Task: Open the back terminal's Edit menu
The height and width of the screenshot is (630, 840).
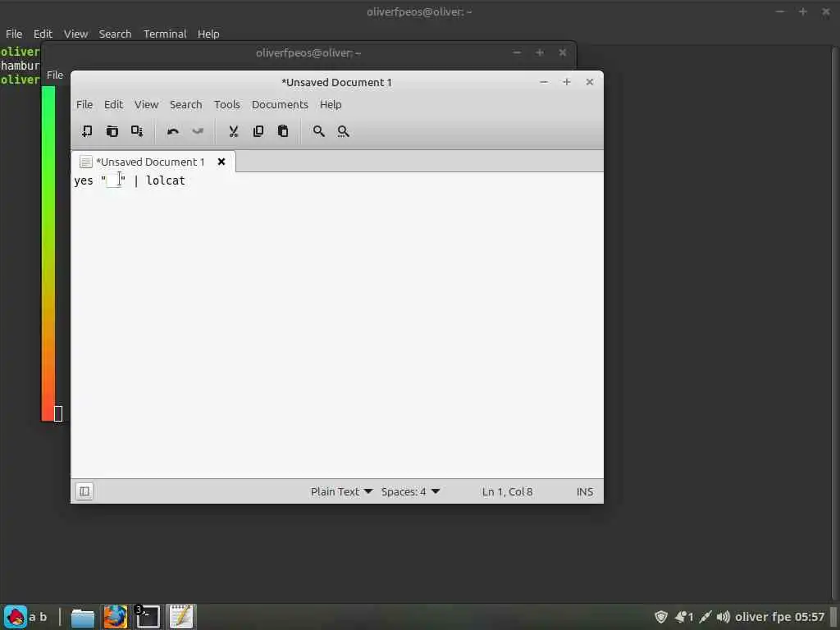Action: point(43,34)
